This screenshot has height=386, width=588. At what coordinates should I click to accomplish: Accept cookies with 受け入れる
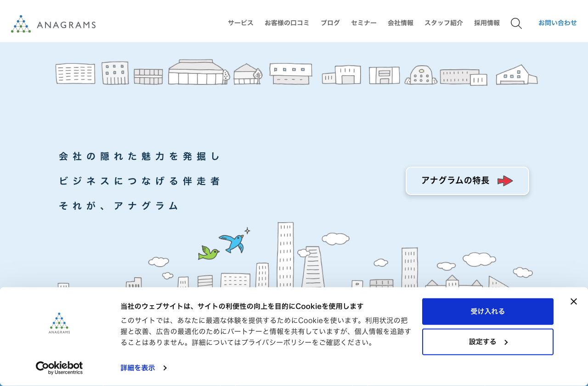click(x=487, y=311)
